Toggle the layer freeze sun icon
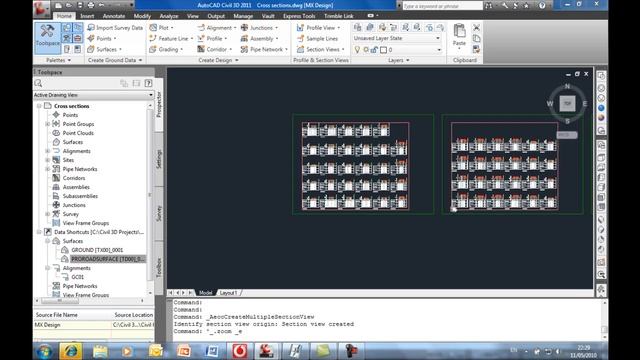This screenshot has height=360, width=640. point(366,49)
